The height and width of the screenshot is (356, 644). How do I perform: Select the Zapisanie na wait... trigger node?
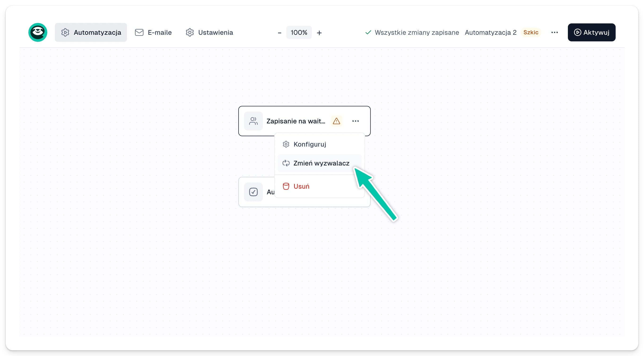tap(304, 121)
